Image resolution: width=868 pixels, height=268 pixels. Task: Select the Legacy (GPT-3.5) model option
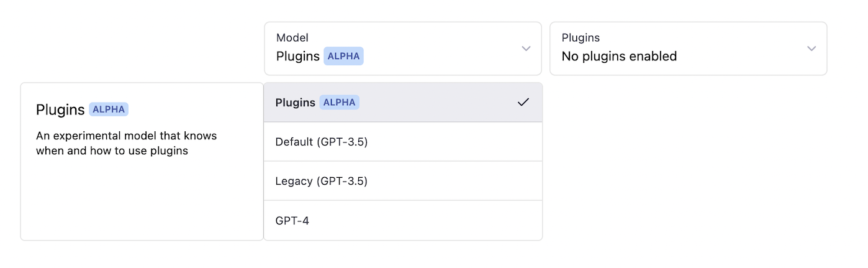322,181
